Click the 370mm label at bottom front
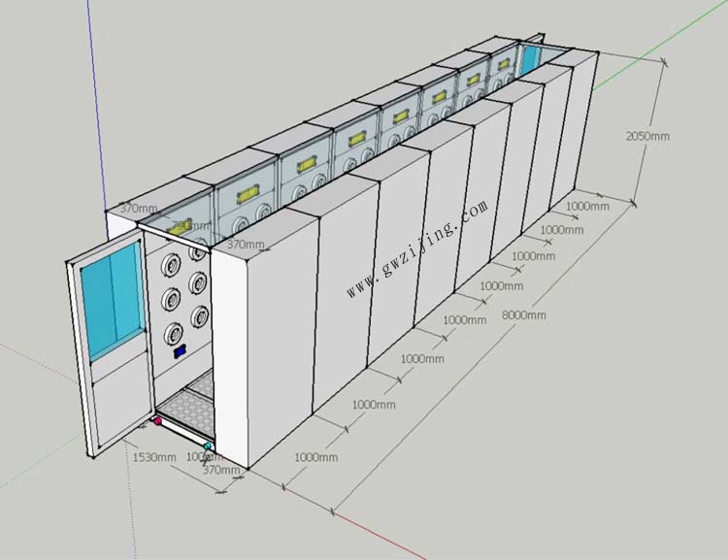Screen dimensions: 728x560 221,470
